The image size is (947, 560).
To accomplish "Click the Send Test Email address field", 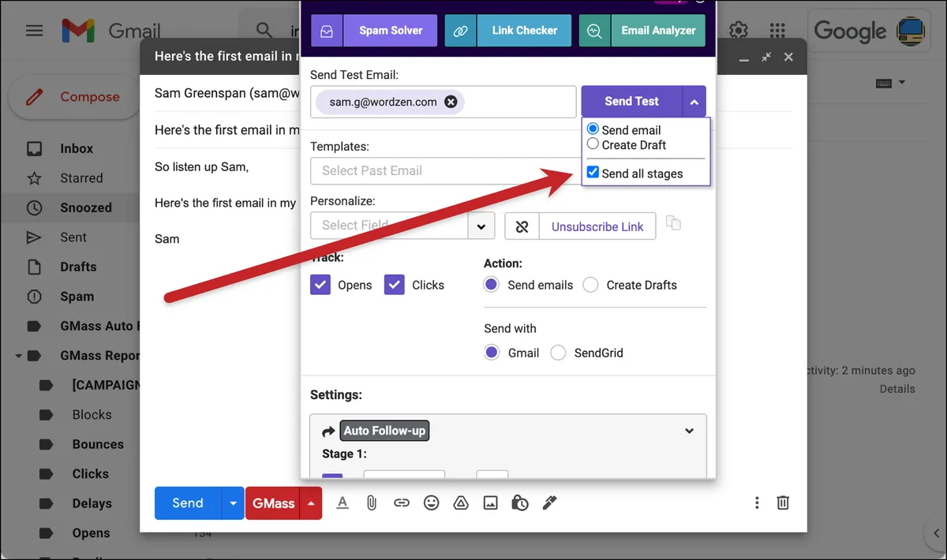I will click(444, 102).
